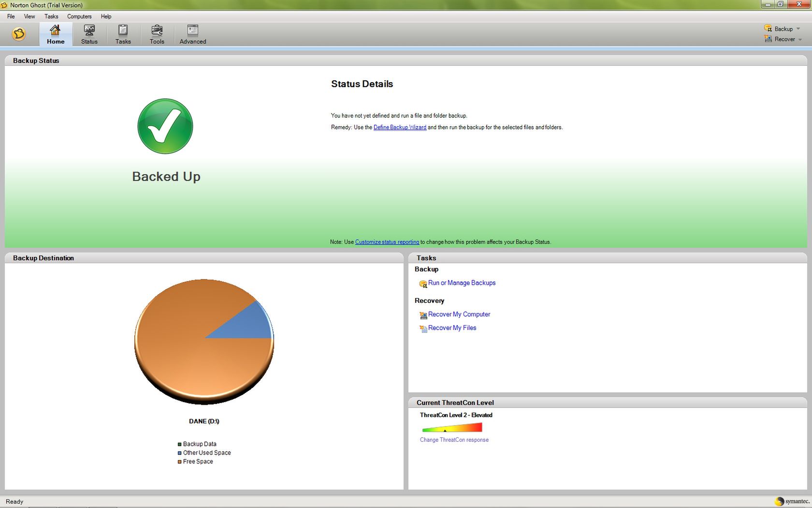Click the Backup Status panel header
Screen dimensions: 812x508
tap(406, 60)
